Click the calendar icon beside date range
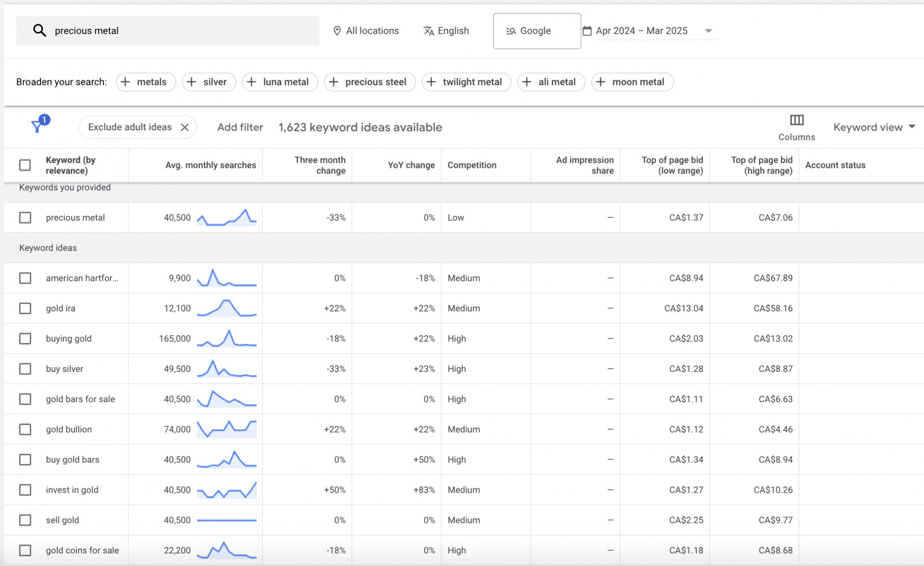Image resolution: width=924 pixels, height=566 pixels. 587,31
